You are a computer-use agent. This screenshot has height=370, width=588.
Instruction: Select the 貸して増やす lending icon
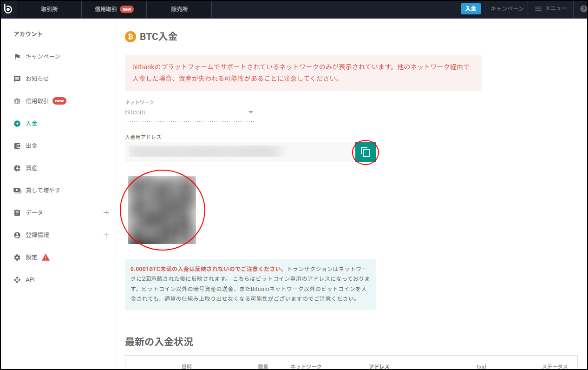click(x=17, y=190)
